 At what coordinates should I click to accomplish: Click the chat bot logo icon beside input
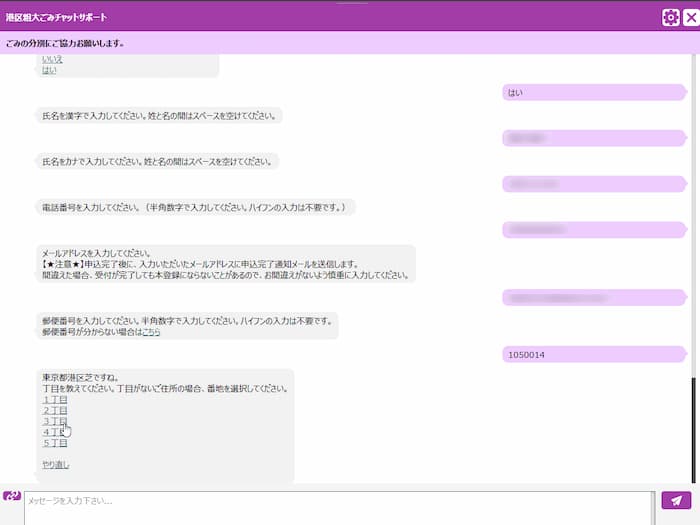click(x=12, y=496)
